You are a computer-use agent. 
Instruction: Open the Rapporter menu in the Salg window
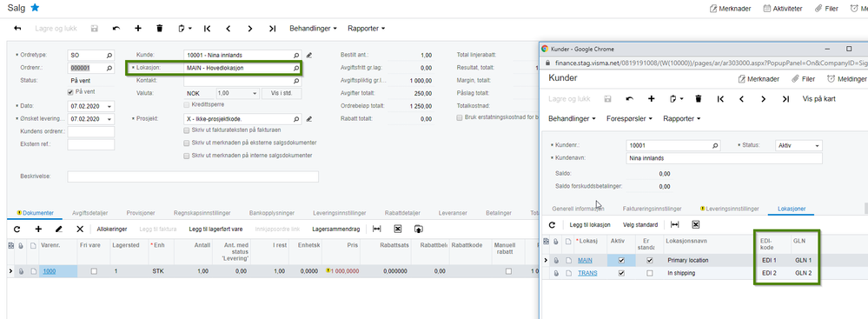click(x=367, y=28)
